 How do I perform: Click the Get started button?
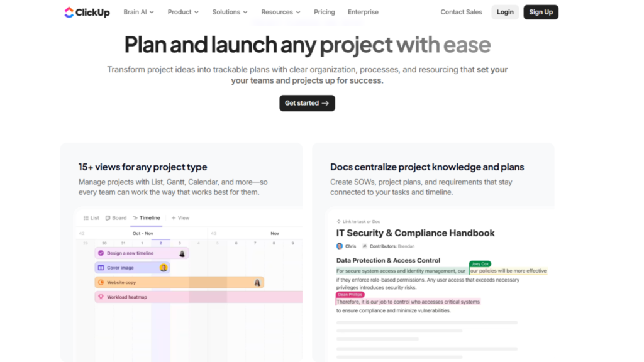pyautogui.click(x=307, y=103)
